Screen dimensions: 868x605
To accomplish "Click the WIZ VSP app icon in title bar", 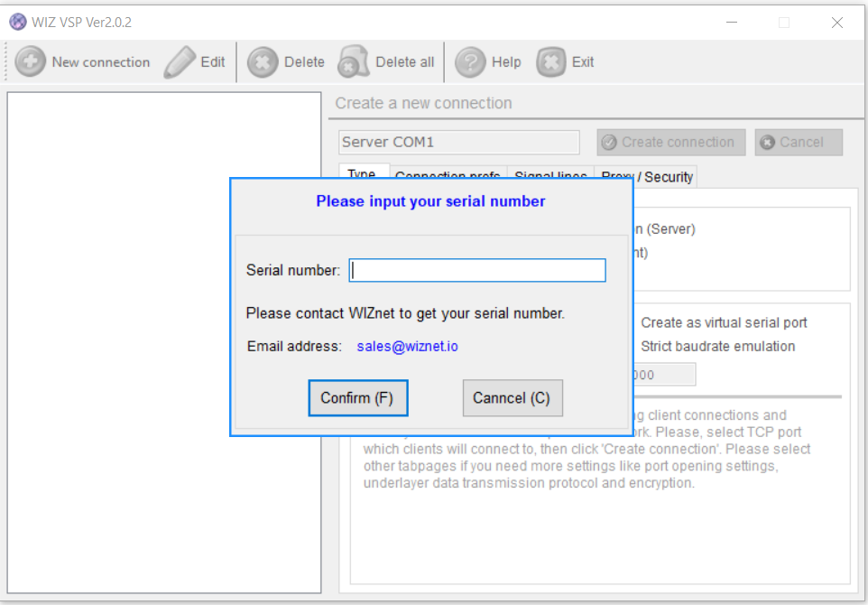I will tap(18, 23).
